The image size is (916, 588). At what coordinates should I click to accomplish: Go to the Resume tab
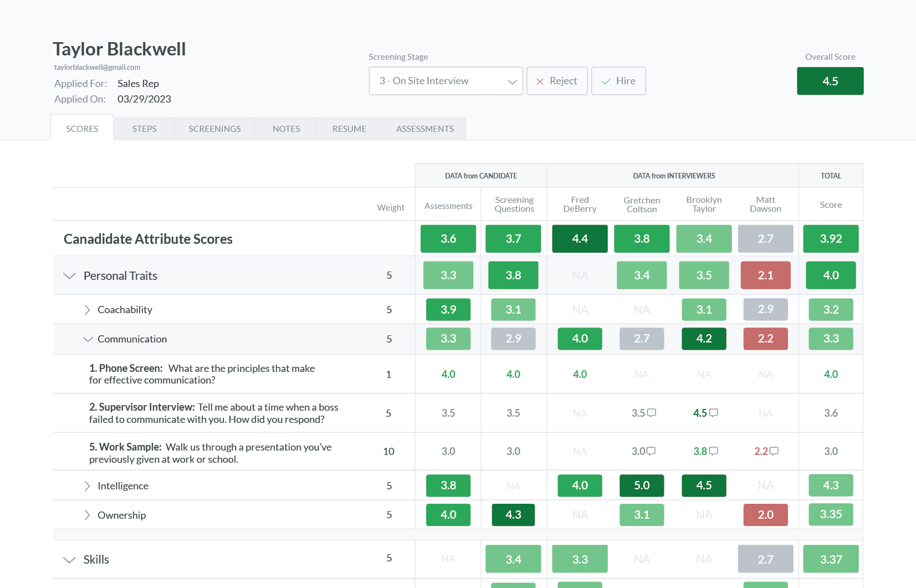click(349, 129)
